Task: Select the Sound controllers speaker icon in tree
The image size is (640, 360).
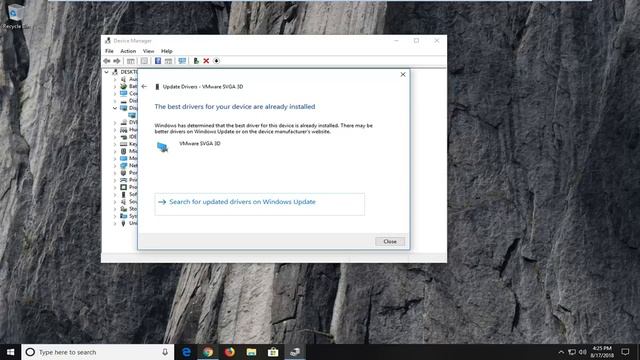Action: point(124,202)
